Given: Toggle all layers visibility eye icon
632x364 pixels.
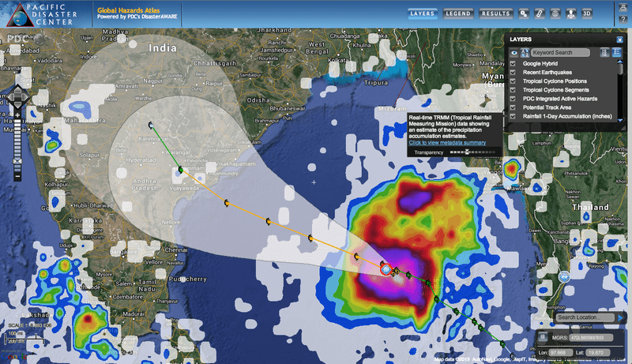Looking at the screenshot, I should (x=513, y=53).
